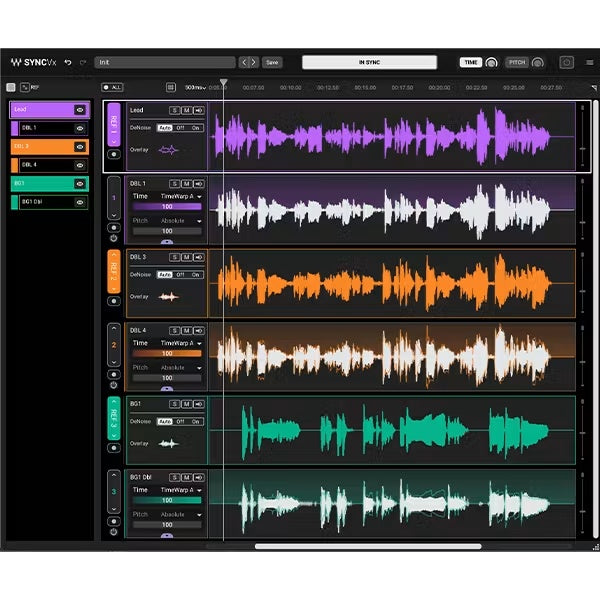Click the TIME button
This screenshot has width=600, height=600.
[x=471, y=62]
